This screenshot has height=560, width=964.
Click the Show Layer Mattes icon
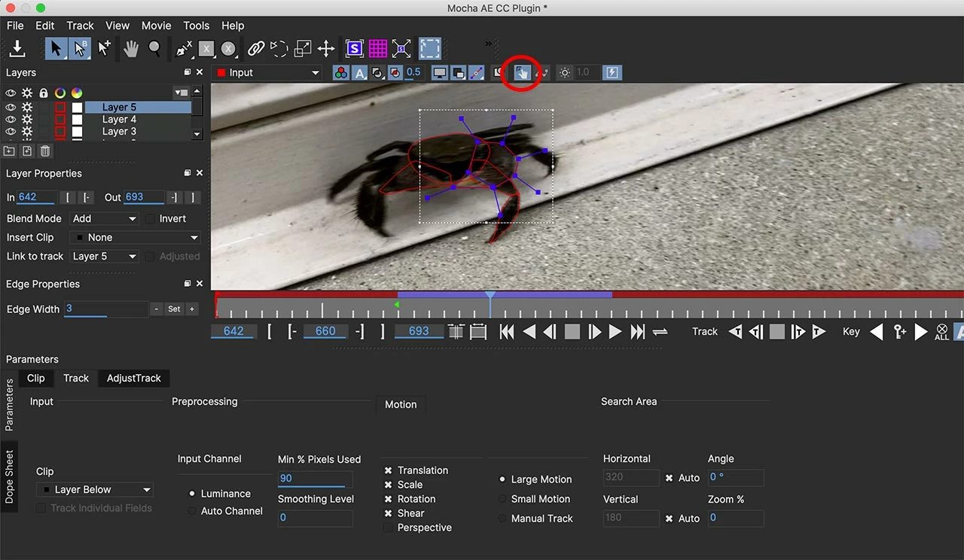click(377, 73)
